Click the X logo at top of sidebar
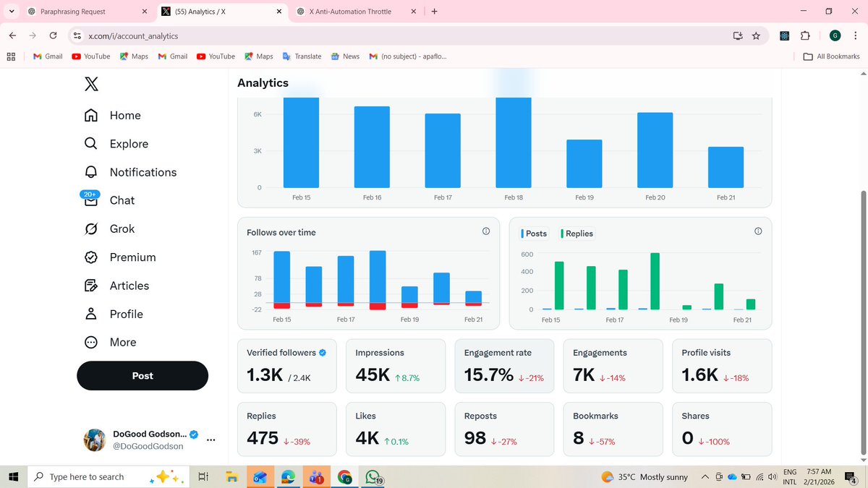Image resolution: width=868 pixels, height=488 pixels. (x=90, y=84)
